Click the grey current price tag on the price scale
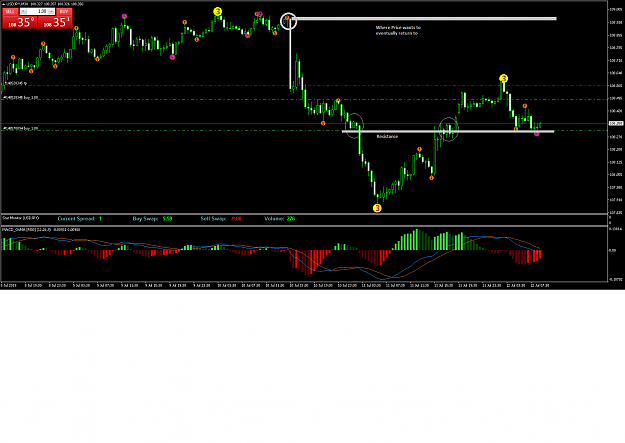 (x=616, y=124)
